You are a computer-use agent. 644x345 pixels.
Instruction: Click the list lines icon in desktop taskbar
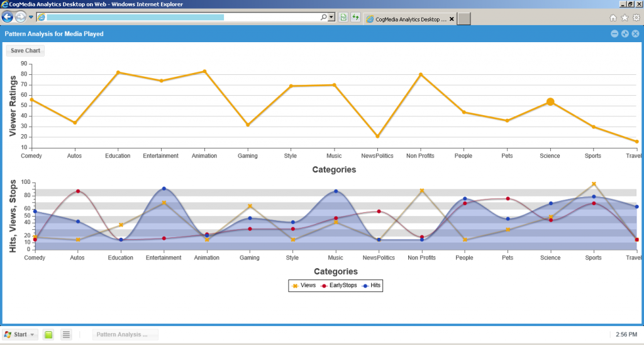tap(66, 334)
